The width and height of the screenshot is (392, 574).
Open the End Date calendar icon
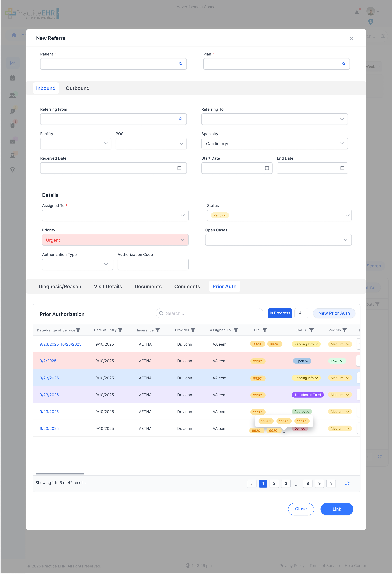[x=342, y=168]
